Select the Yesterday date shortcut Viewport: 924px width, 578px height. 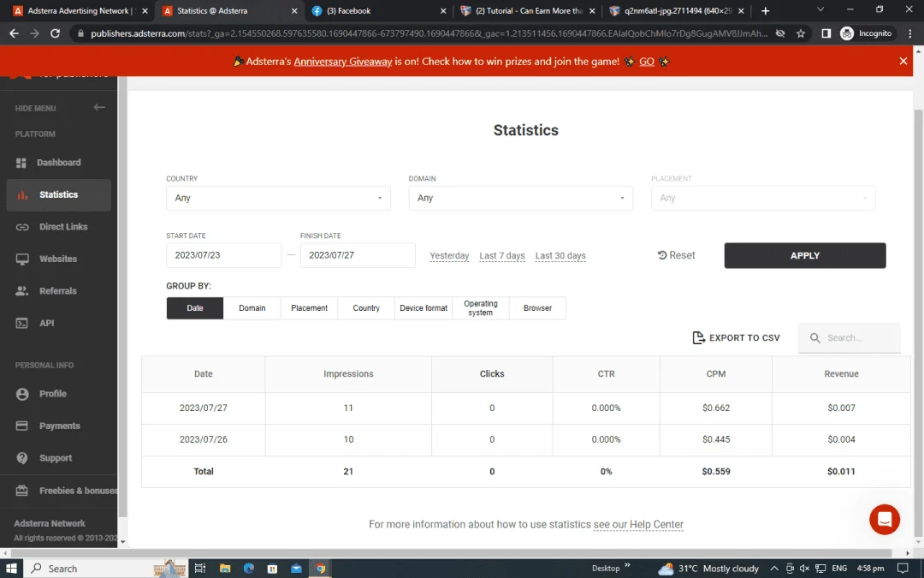[449, 256]
